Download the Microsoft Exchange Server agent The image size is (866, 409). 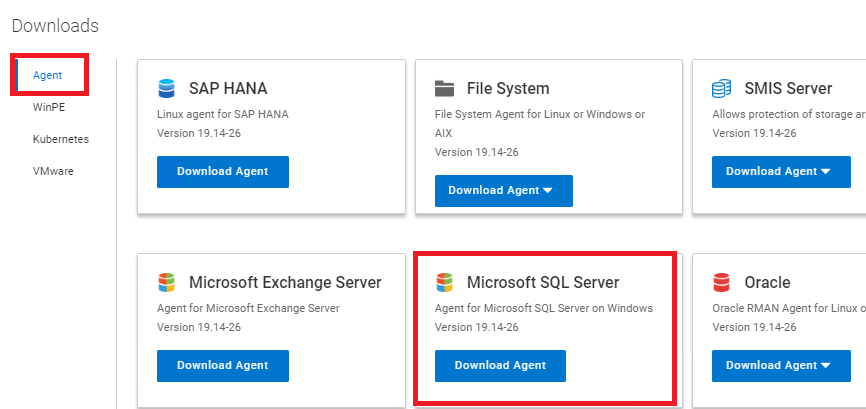pyautogui.click(x=223, y=365)
